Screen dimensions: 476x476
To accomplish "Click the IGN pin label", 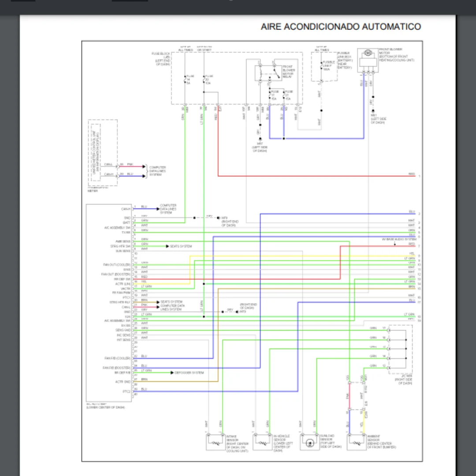I will [128, 316].
